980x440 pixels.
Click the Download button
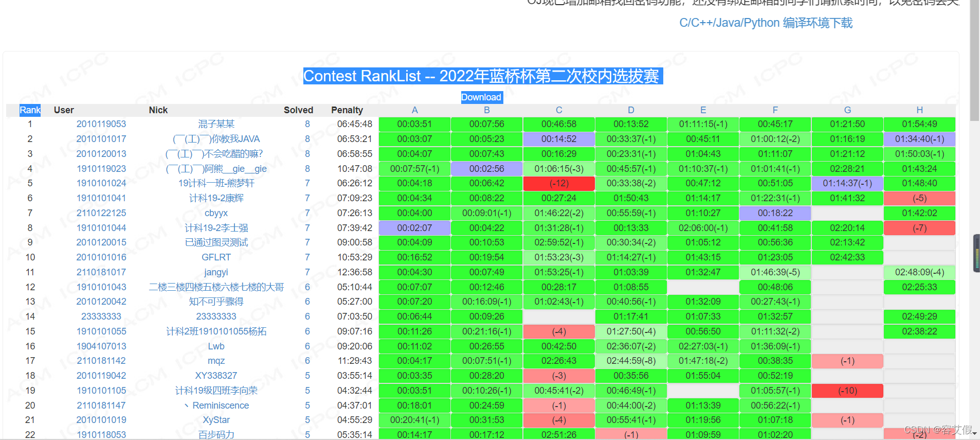[481, 97]
